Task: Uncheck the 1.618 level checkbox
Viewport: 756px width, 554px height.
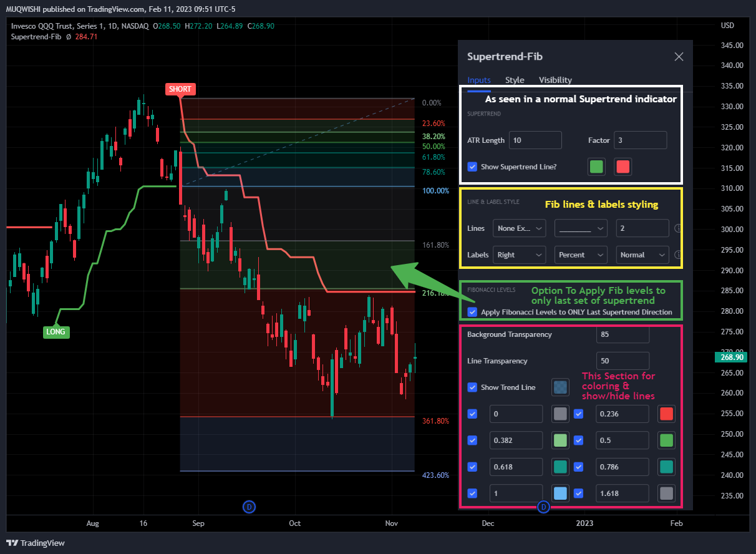Action: (x=578, y=493)
